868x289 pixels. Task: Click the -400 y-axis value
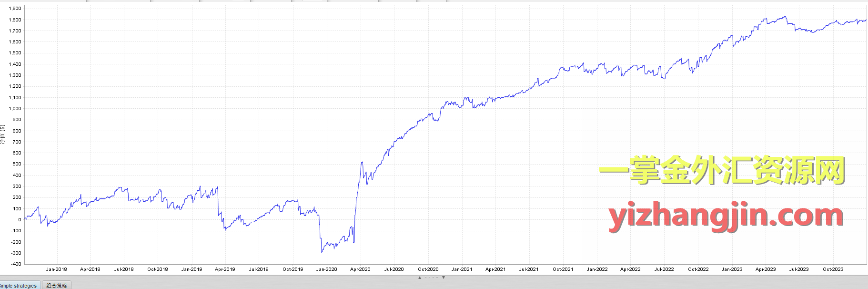(x=16, y=264)
